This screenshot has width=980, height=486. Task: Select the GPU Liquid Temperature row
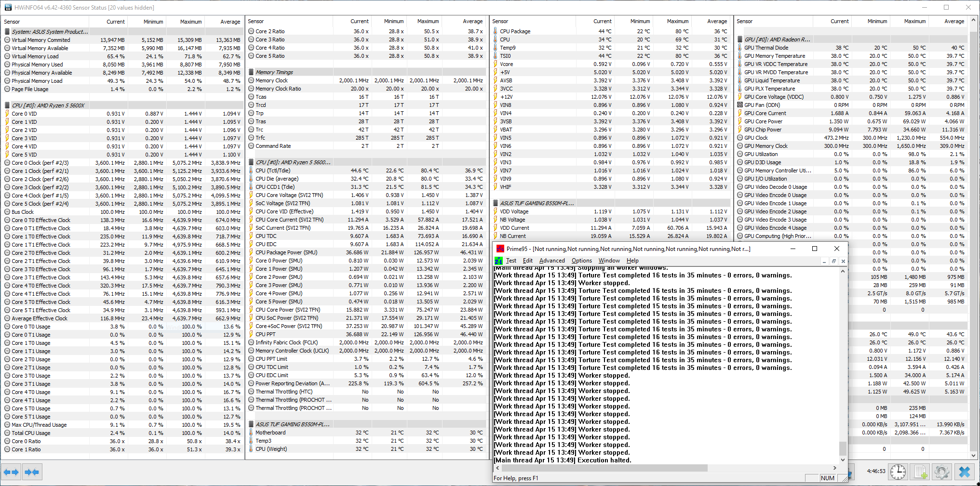[851, 80]
